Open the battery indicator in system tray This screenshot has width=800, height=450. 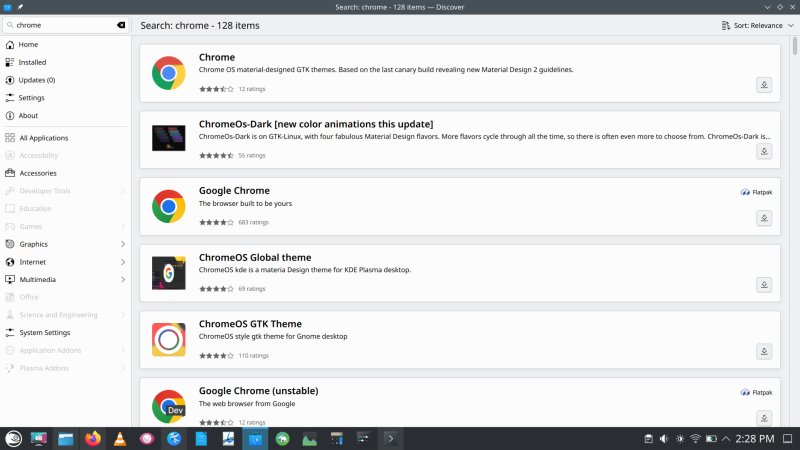tap(711, 439)
